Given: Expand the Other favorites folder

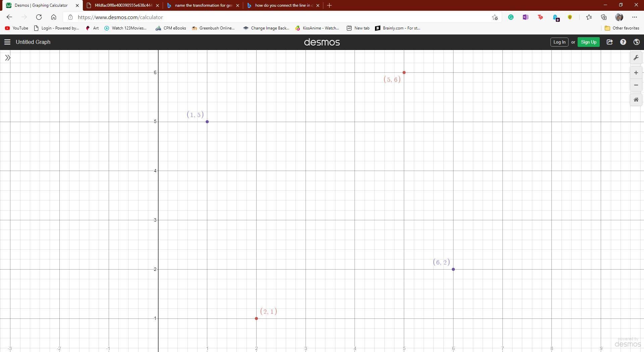Looking at the screenshot, I should point(622,28).
